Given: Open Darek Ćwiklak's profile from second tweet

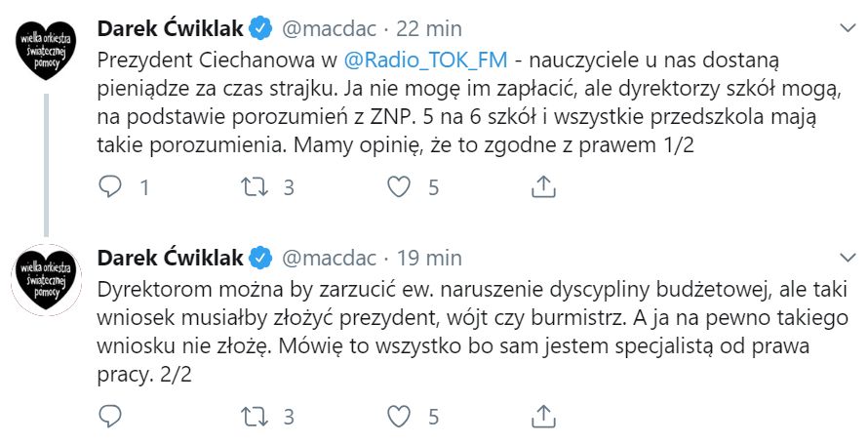Looking at the screenshot, I should click(x=171, y=257).
